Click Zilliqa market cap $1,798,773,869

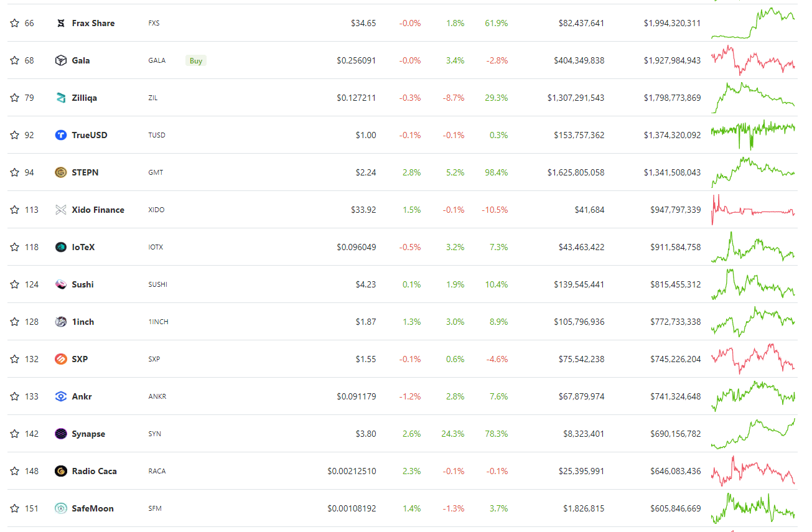tap(672, 98)
